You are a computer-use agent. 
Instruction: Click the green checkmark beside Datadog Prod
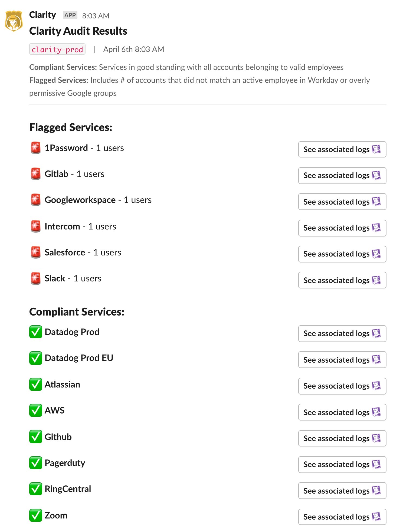click(x=35, y=332)
